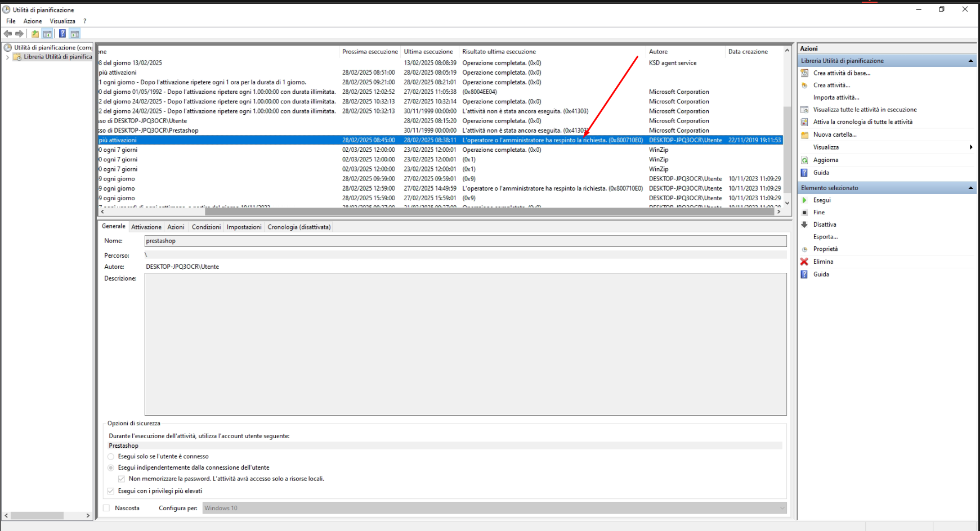Select Esegui solo se l'utente è connesso

[111, 457]
